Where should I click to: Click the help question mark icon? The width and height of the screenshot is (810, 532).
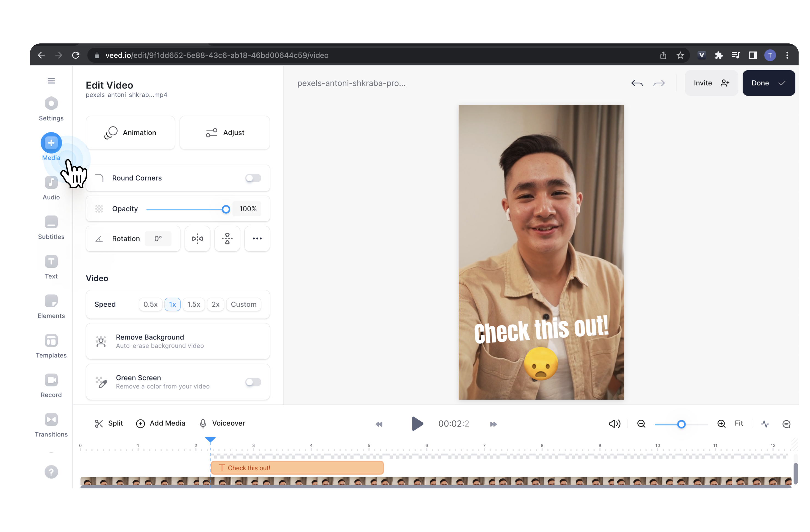[51, 472]
